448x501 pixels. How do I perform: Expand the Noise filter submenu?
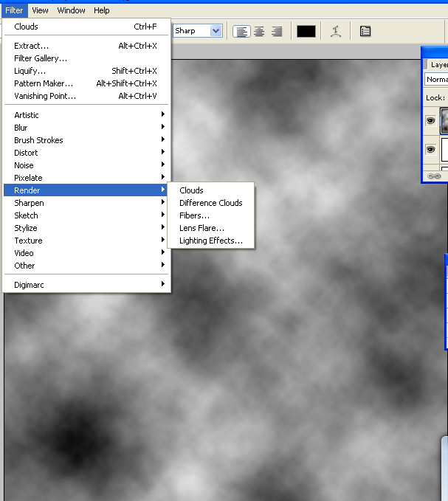(86, 165)
